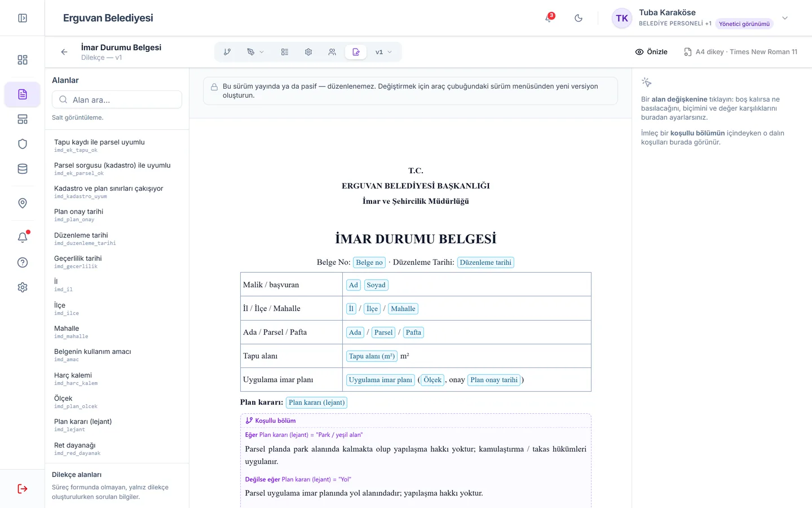The width and height of the screenshot is (812, 508).
Task: Open the v1 version dropdown
Action: 383,52
